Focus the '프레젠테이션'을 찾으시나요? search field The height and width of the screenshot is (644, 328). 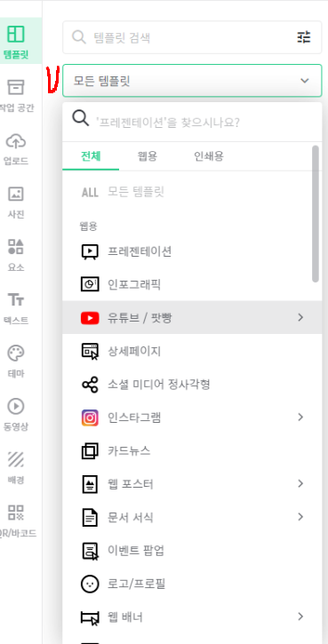click(192, 122)
